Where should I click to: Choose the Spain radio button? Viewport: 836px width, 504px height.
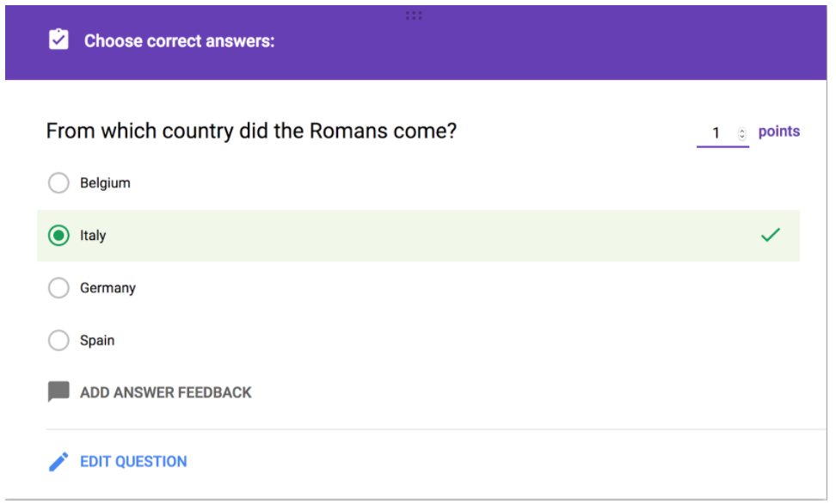tap(58, 341)
